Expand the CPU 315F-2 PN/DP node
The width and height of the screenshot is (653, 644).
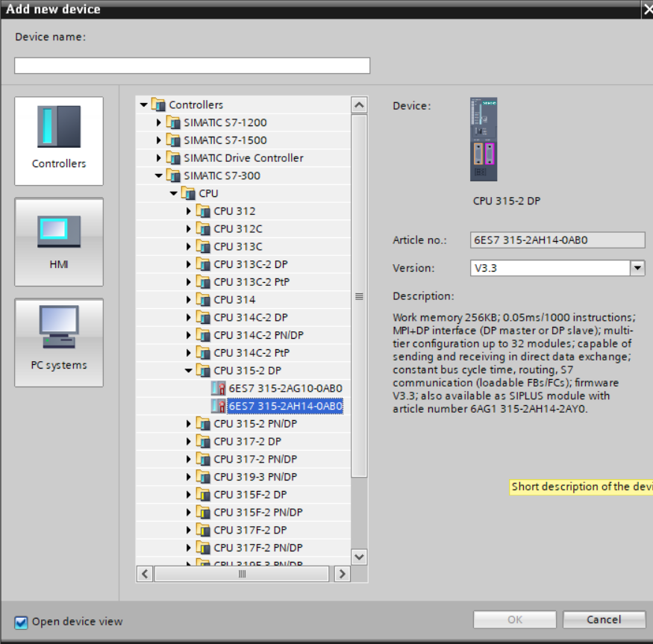(189, 512)
